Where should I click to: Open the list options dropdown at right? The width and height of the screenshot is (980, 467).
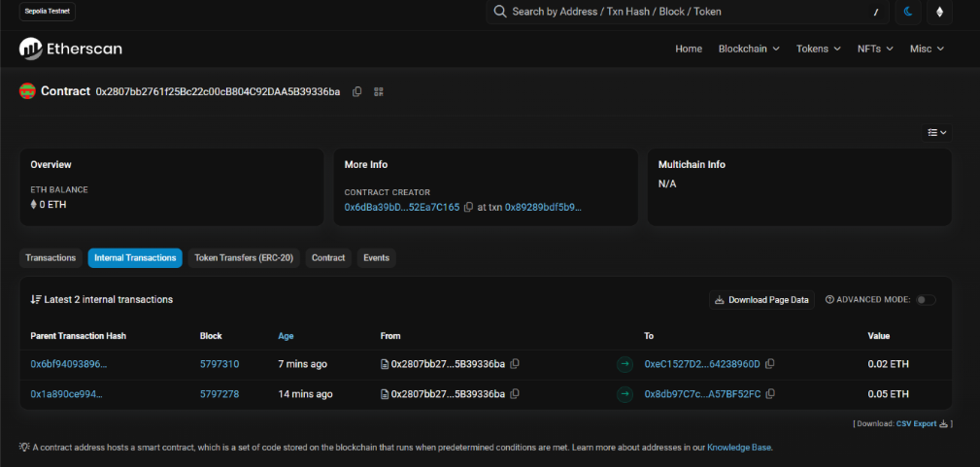coord(937,133)
